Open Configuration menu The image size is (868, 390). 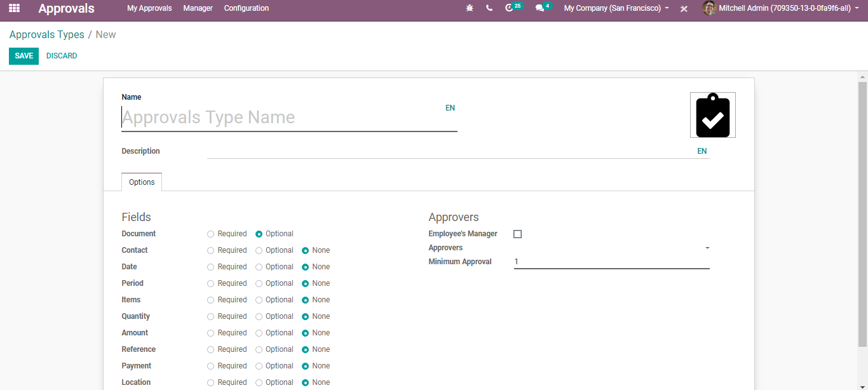247,8
